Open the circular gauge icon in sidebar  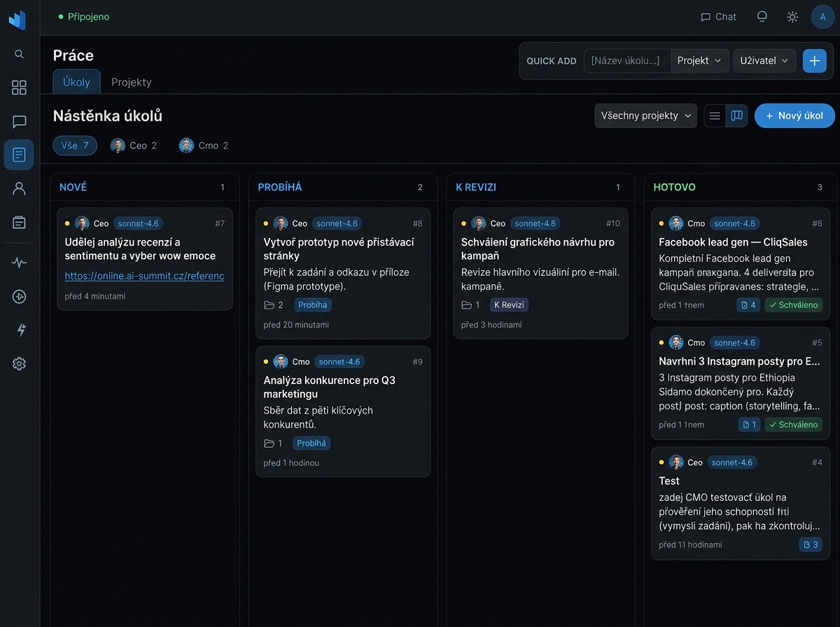tap(19, 297)
